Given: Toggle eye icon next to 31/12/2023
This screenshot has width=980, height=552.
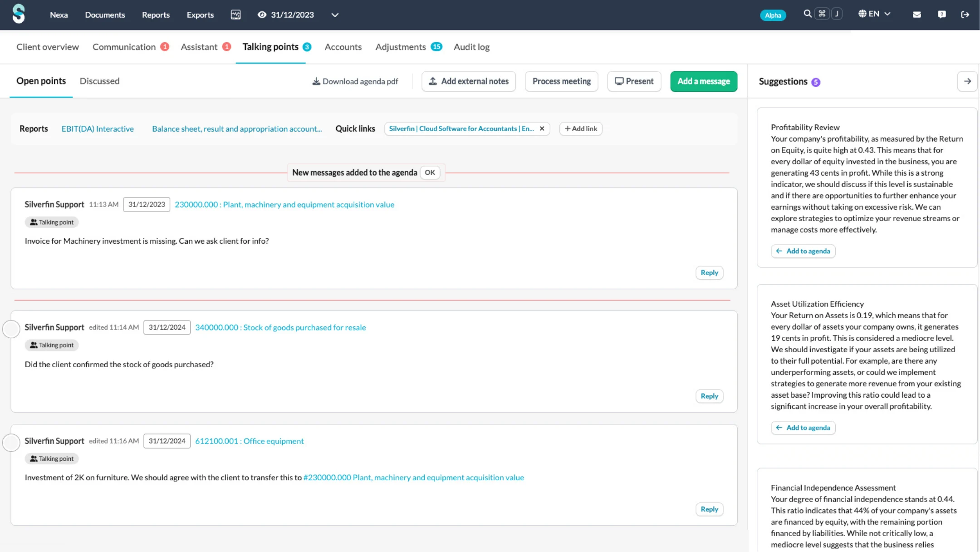Looking at the screenshot, I should point(262,15).
